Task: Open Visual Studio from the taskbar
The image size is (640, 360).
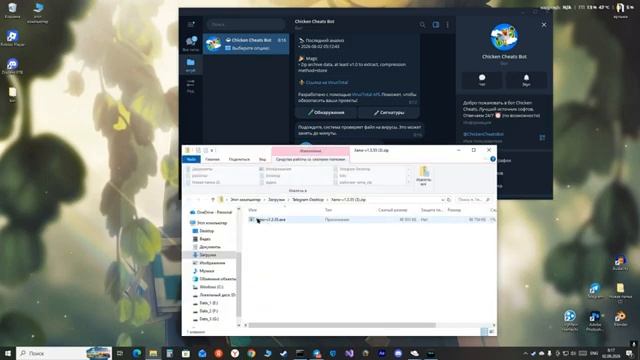Action: (349, 353)
